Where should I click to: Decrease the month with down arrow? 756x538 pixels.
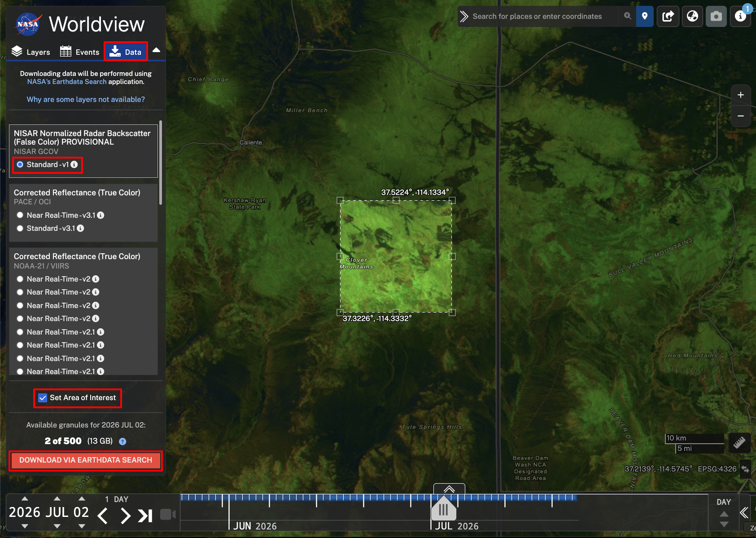pyautogui.click(x=57, y=526)
